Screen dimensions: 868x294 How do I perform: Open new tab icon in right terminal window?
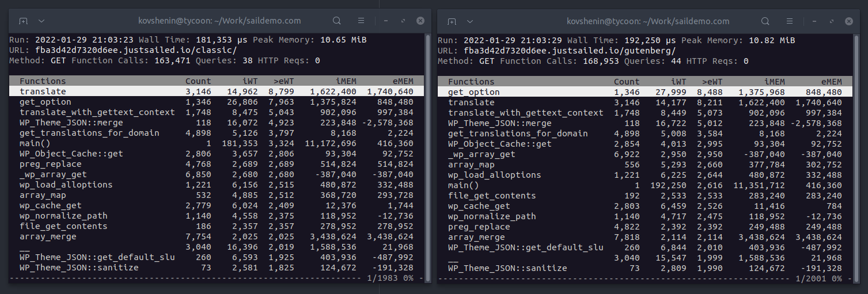[x=452, y=21]
